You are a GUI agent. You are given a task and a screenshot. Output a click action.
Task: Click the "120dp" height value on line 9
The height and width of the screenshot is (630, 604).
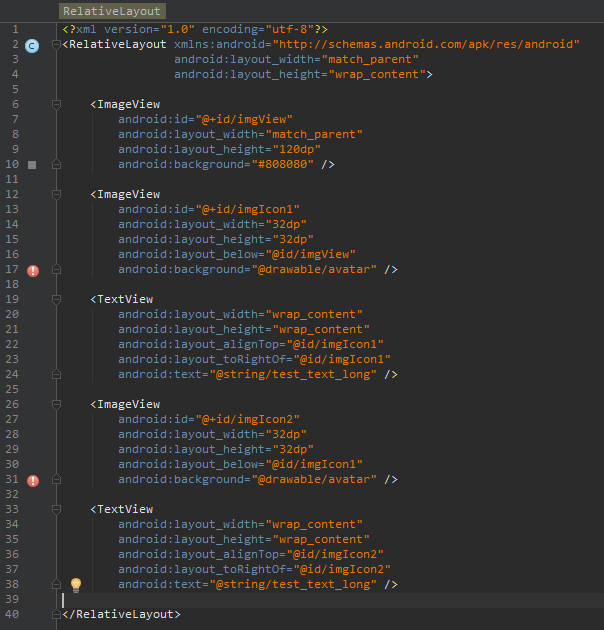[x=297, y=149]
